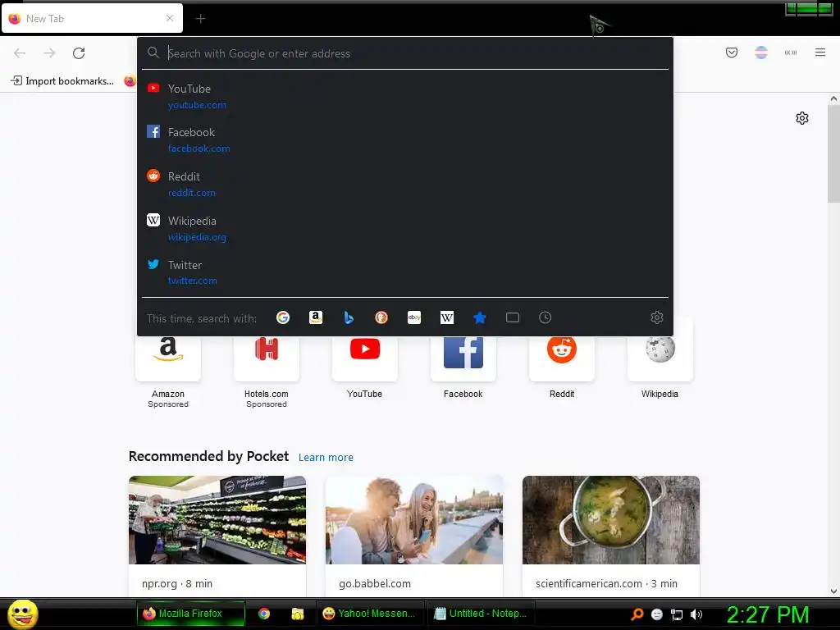
Task: Click the magnifier tray icon
Action: pyautogui.click(x=637, y=614)
